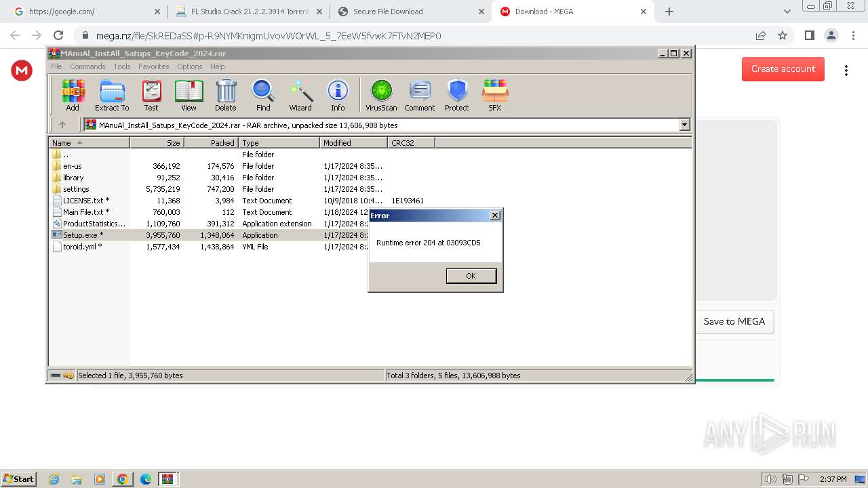
Task: Reload the MEGA page
Action: tap(58, 35)
